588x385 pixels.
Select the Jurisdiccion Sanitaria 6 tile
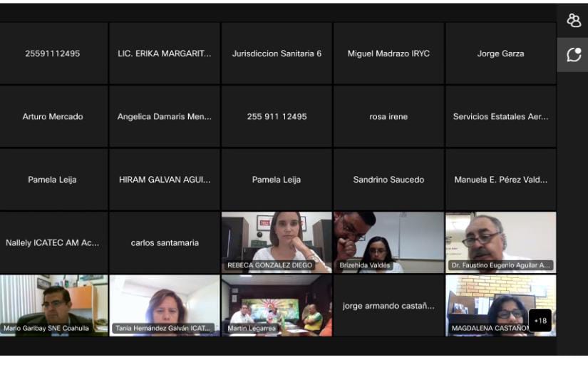277,53
